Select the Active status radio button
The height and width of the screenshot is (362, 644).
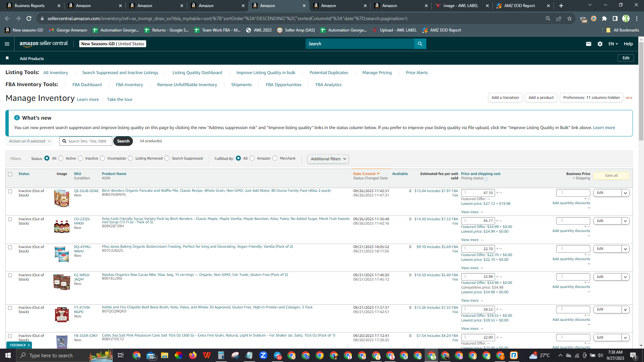click(61, 158)
